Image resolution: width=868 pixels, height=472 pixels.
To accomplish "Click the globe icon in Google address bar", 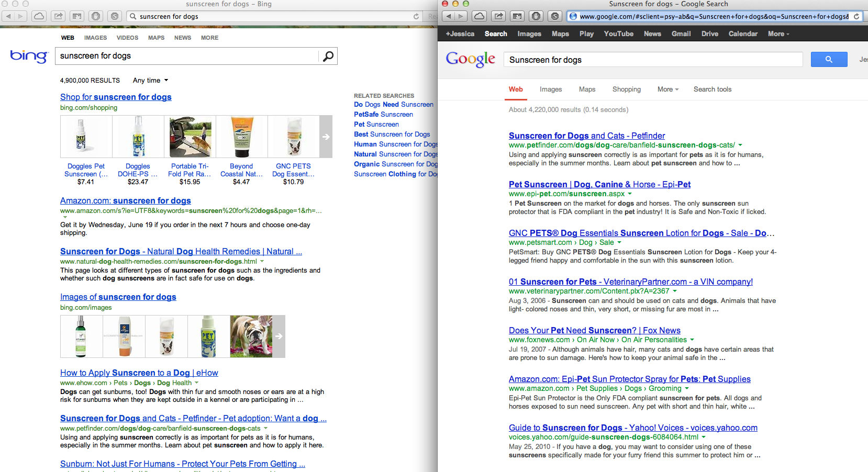I will pyautogui.click(x=573, y=16).
